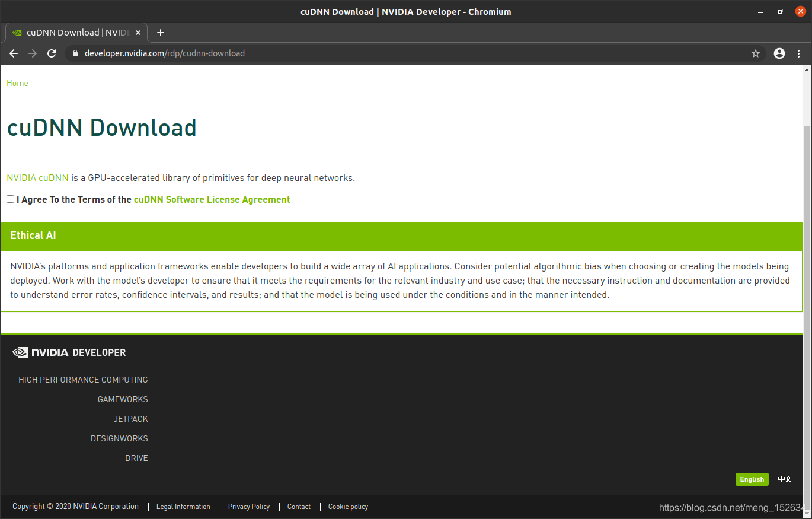The width and height of the screenshot is (812, 519).
Task: Reload the cuDNN Download page
Action: (52, 53)
